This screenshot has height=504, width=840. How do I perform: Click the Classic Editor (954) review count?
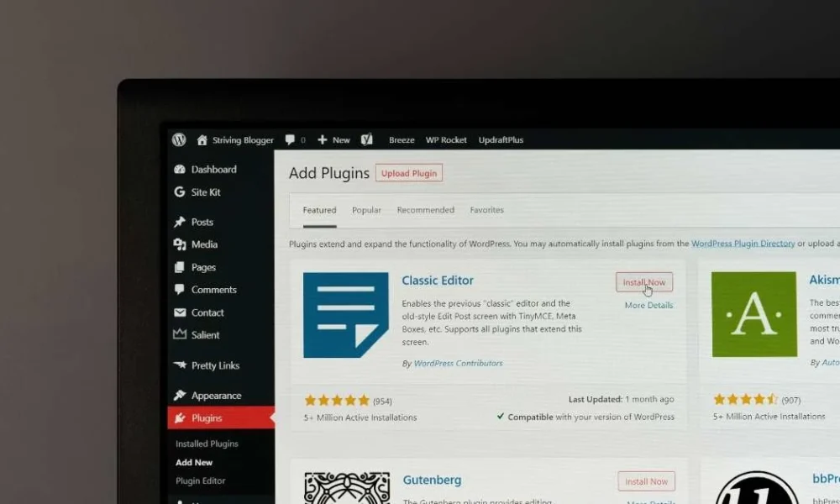coord(382,402)
